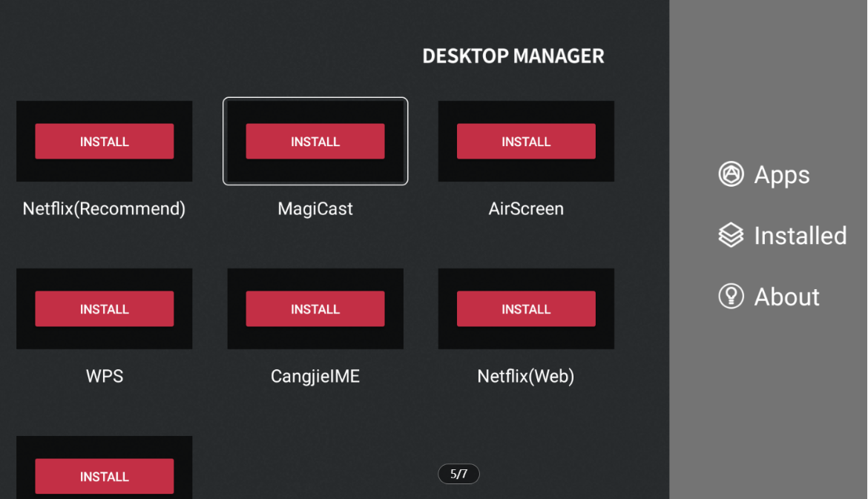Viewport: 868px width, 499px height.
Task: Select the MagiCast label
Action: point(315,208)
